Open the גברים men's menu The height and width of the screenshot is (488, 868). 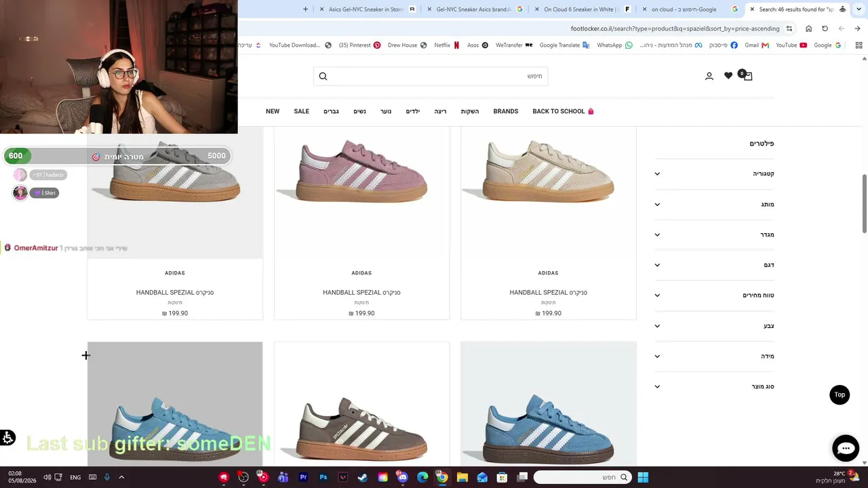point(331,111)
